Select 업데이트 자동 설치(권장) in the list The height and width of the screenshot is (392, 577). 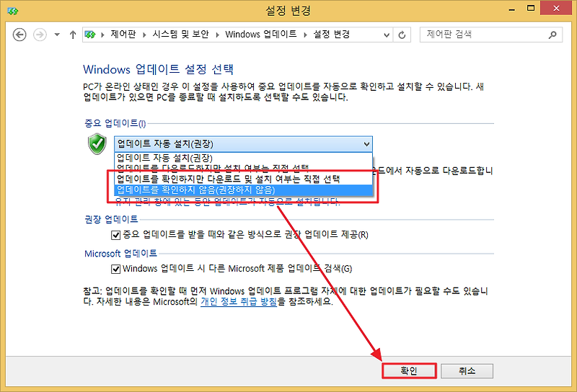(243, 158)
